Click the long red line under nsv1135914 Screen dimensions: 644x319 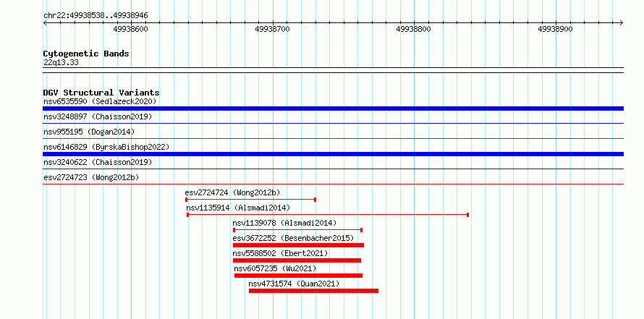pyautogui.click(x=328, y=215)
